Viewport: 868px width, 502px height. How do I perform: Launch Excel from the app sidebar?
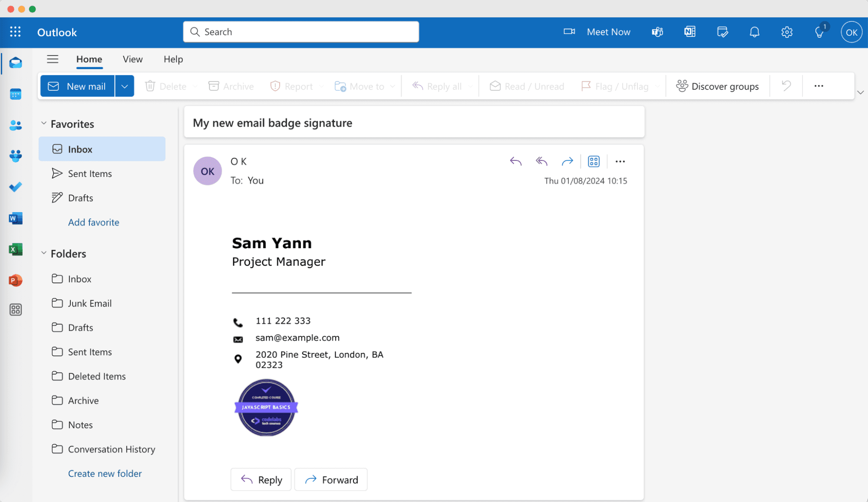point(16,249)
